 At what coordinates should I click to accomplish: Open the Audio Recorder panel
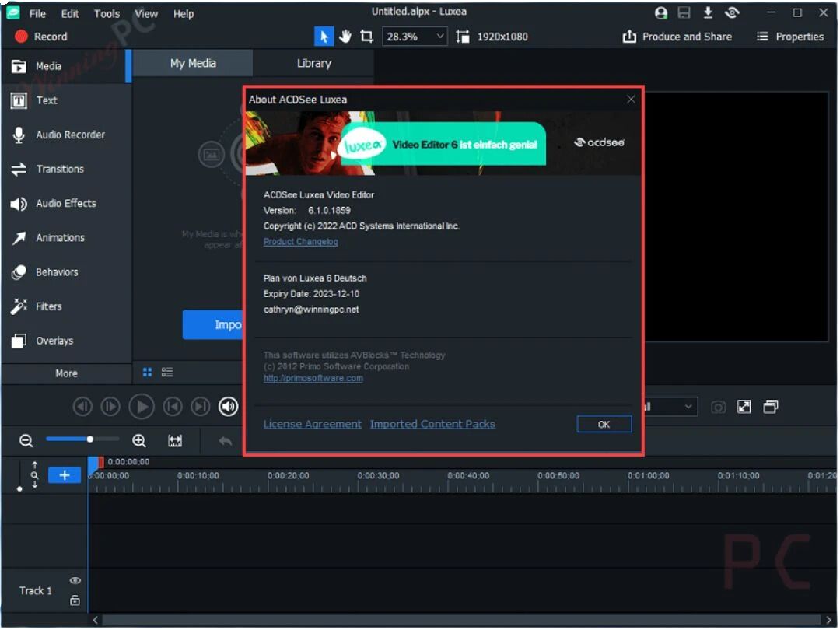(x=65, y=135)
